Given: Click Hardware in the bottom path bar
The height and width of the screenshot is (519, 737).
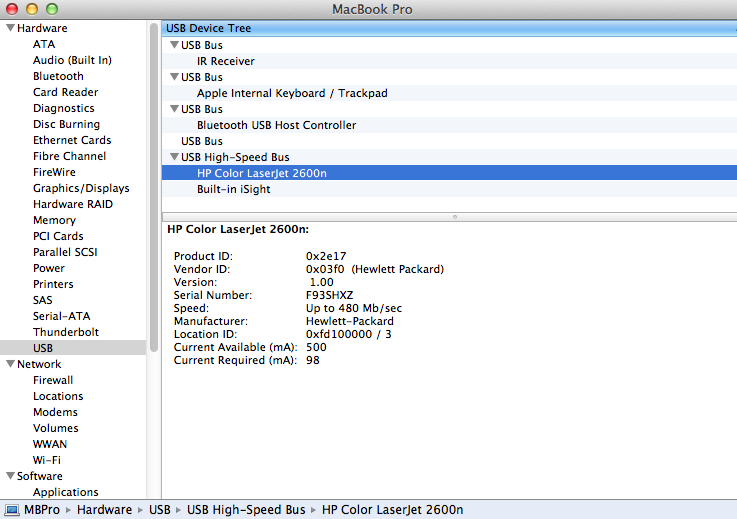Looking at the screenshot, I should pos(105,510).
